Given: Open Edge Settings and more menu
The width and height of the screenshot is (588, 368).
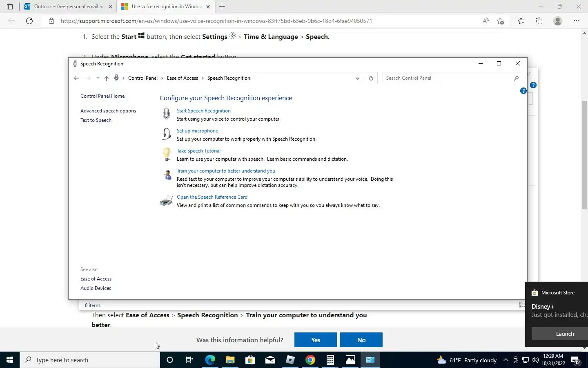Looking at the screenshot, I should pyautogui.click(x=576, y=21).
